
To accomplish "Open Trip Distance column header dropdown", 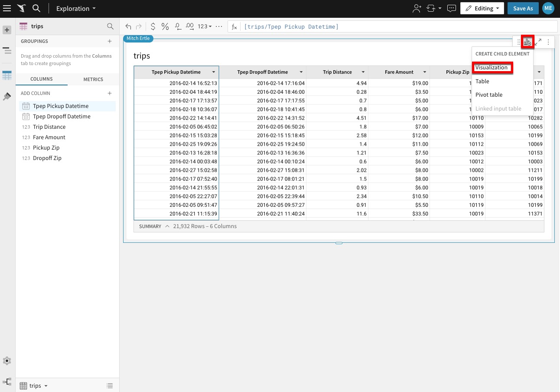I will click(363, 72).
